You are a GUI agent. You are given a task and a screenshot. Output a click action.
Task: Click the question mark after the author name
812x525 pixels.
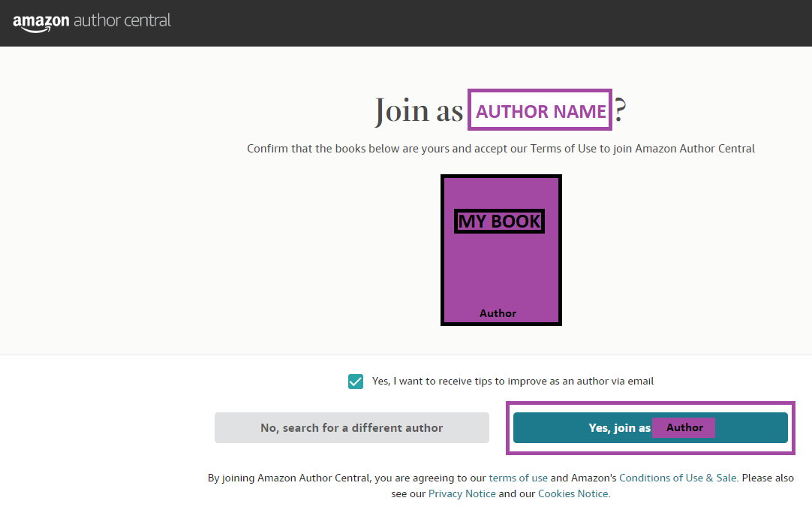tap(620, 110)
